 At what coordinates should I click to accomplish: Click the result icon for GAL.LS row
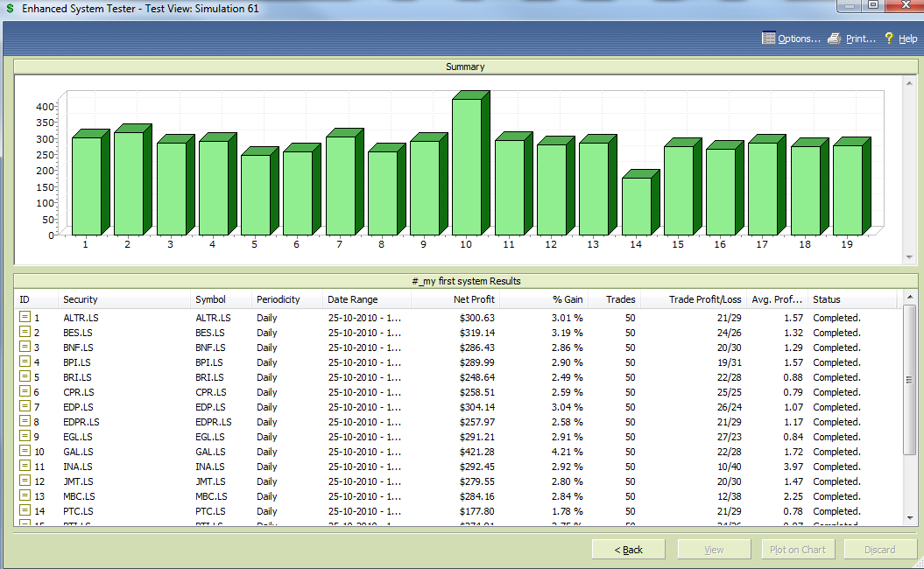(x=25, y=452)
